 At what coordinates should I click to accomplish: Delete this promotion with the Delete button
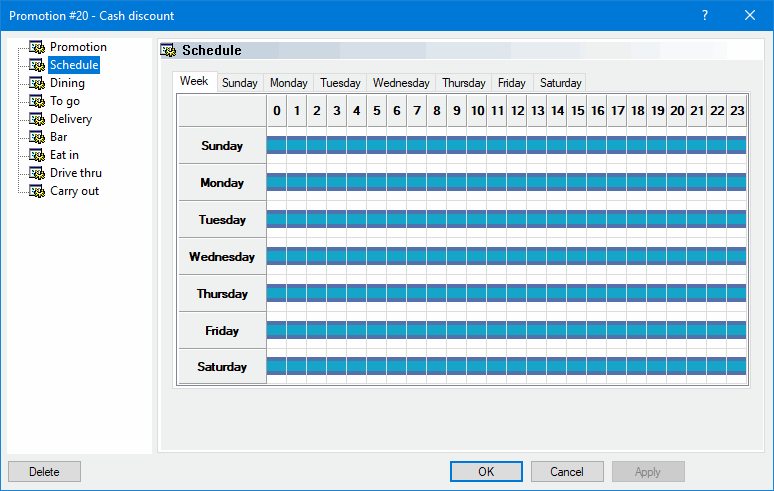pyautogui.click(x=44, y=471)
